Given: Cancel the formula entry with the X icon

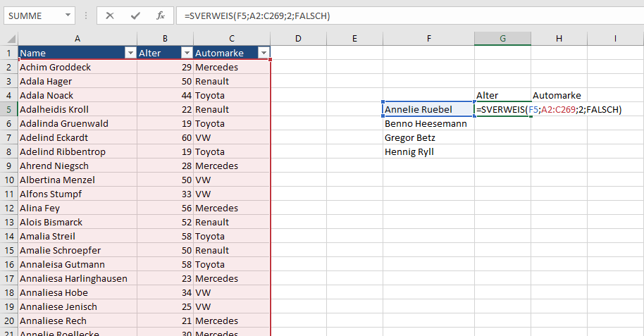Looking at the screenshot, I should tap(110, 16).
